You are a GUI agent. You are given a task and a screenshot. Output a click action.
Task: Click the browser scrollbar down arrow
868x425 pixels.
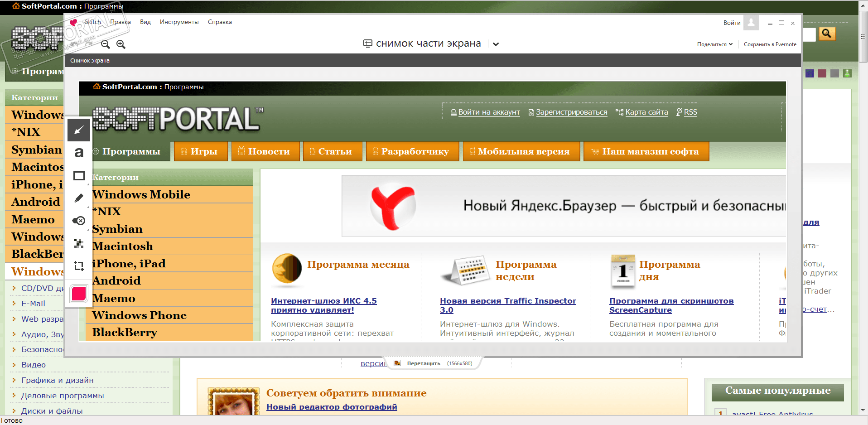pyautogui.click(x=863, y=411)
